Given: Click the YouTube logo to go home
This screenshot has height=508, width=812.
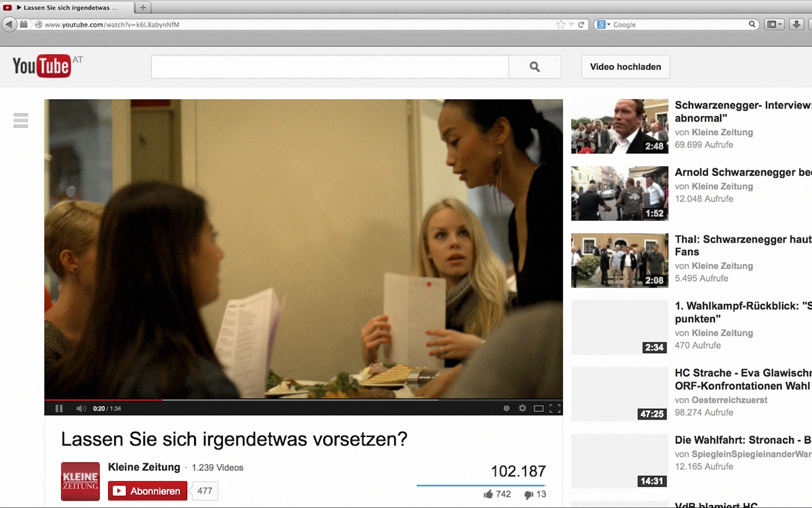Looking at the screenshot, I should (x=42, y=66).
